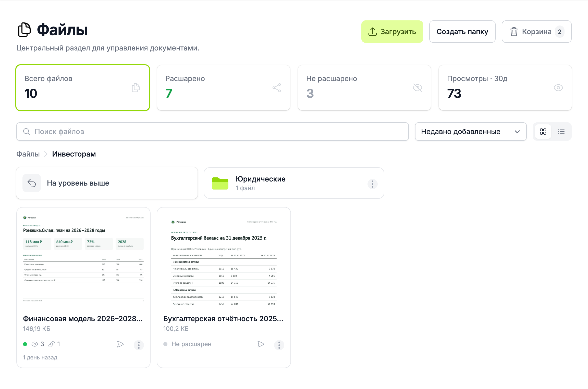The height and width of the screenshot is (389, 588).
Task: Click Инвесторам breadcrumb
Action: [x=74, y=154]
